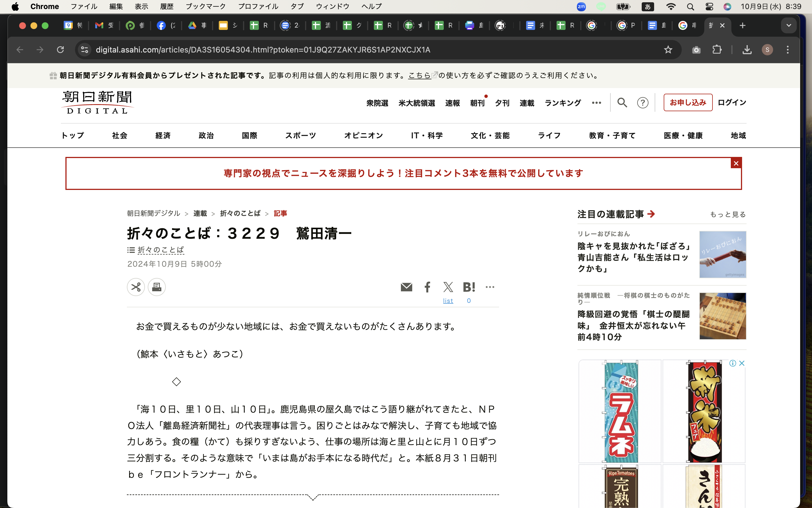Click 折々のことば series list link
812x508 pixels.
(x=160, y=250)
